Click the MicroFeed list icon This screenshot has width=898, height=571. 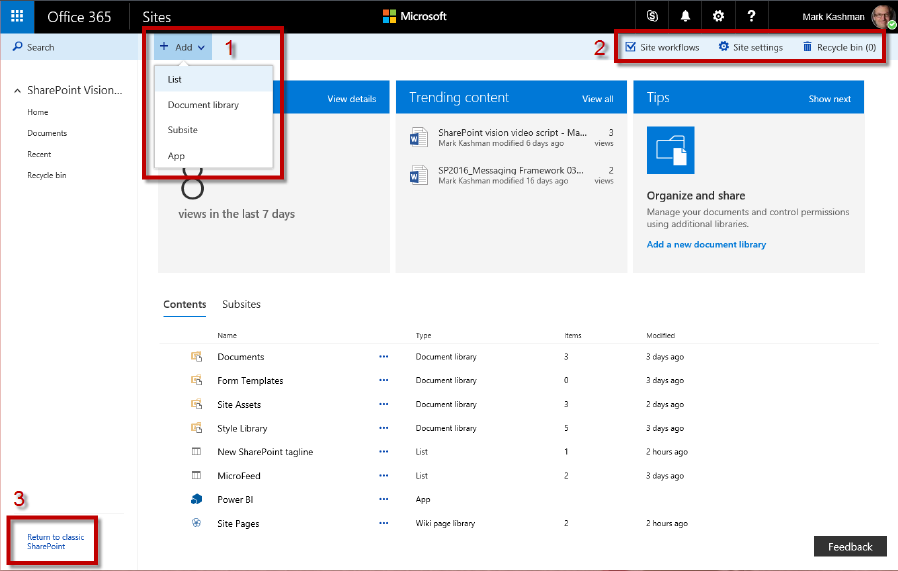[x=196, y=475]
